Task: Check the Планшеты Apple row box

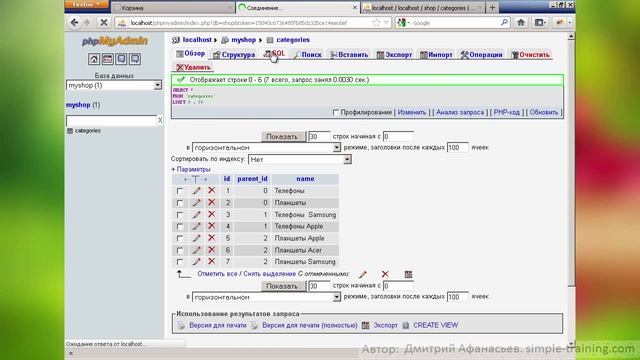Action: (x=180, y=238)
